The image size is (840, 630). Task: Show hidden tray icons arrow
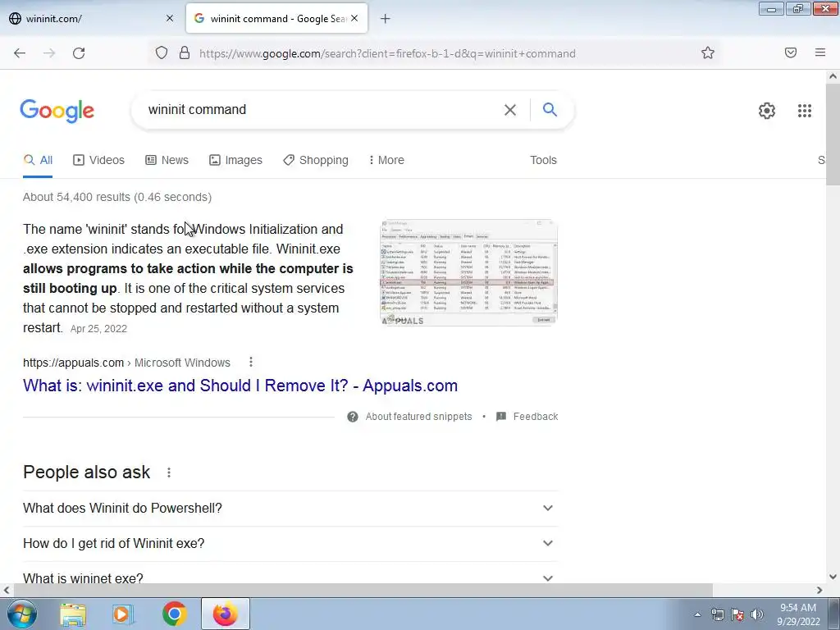click(x=697, y=614)
